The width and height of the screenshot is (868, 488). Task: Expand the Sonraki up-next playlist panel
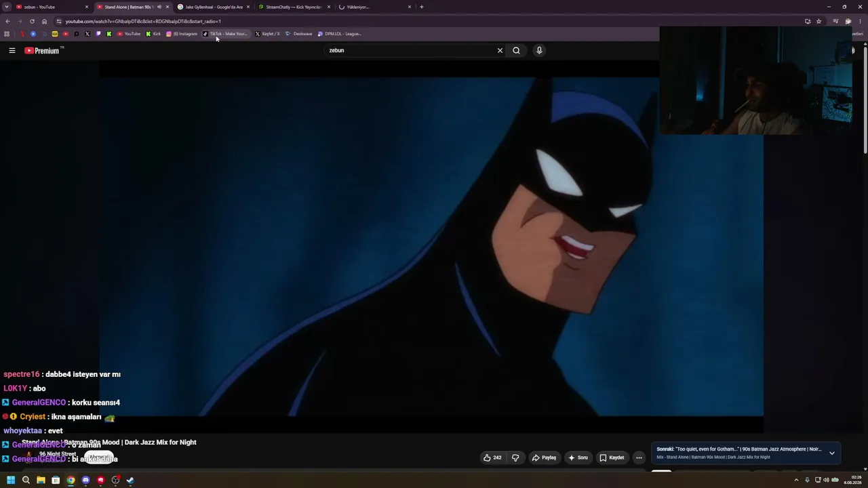coord(832,453)
